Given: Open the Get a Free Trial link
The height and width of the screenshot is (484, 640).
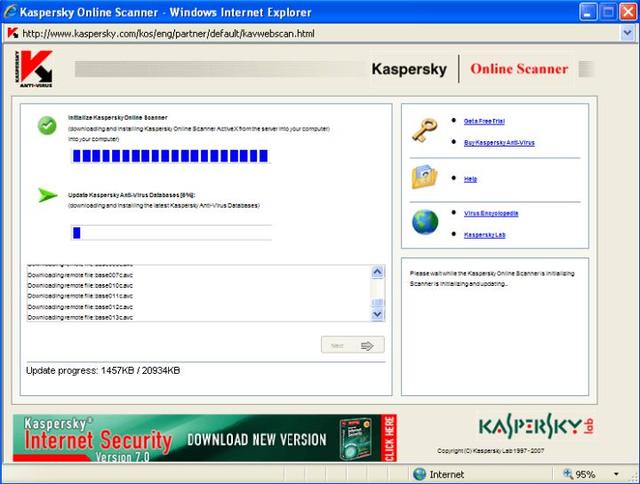Looking at the screenshot, I should [x=487, y=120].
